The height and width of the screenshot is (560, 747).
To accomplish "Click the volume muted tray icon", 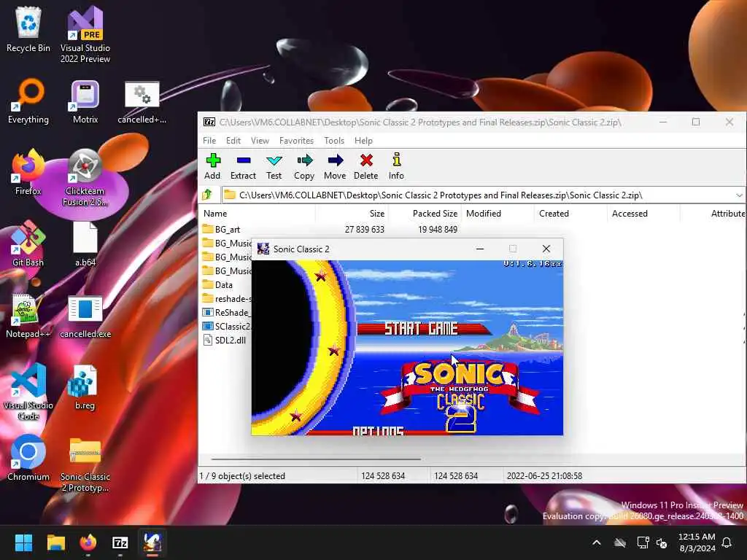I will (662, 542).
